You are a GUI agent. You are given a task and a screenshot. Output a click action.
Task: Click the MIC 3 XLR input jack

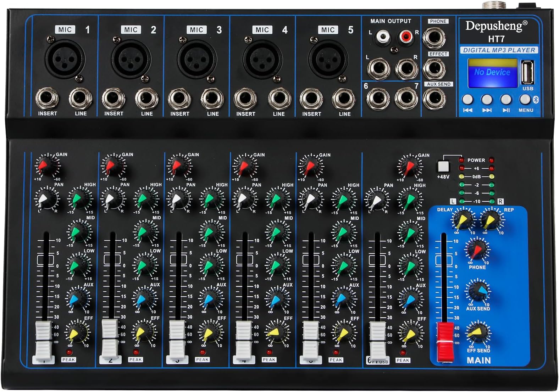197,59
